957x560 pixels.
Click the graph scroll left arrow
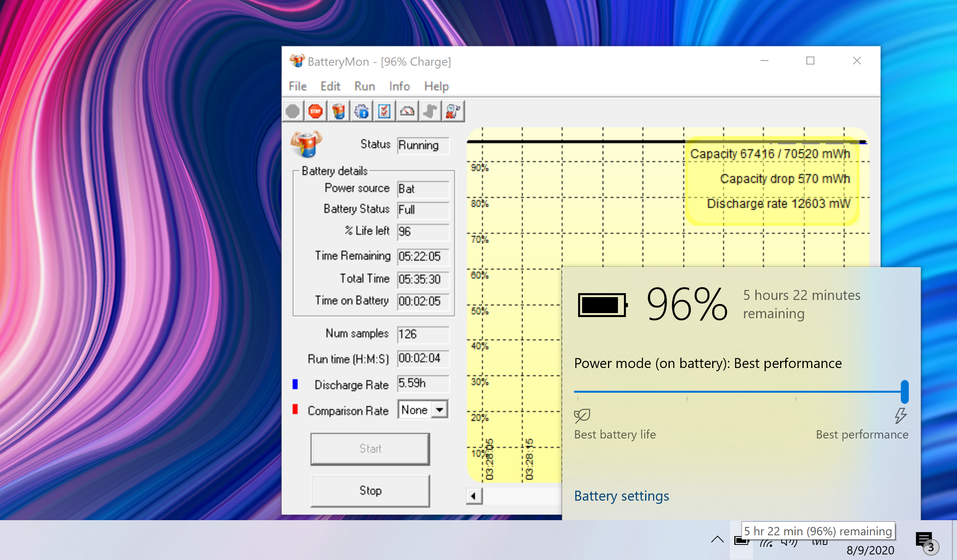474,496
